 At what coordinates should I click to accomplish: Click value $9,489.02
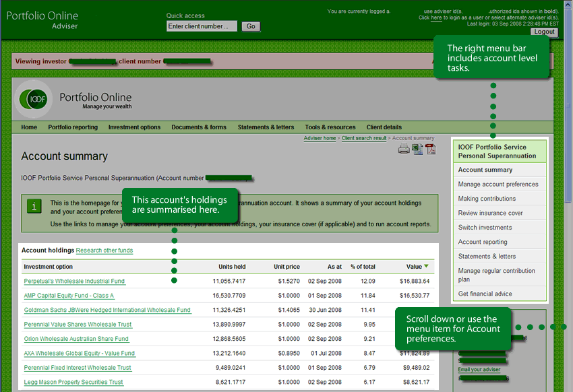pyautogui.click(x=416, y=368)
